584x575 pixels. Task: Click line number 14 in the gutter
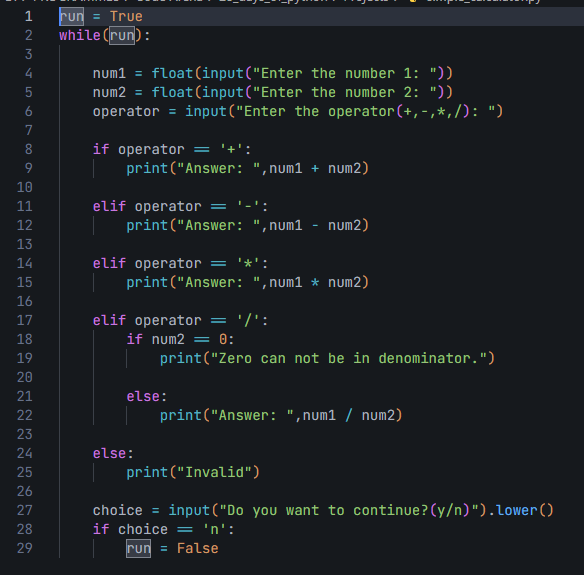pos(25,263)
